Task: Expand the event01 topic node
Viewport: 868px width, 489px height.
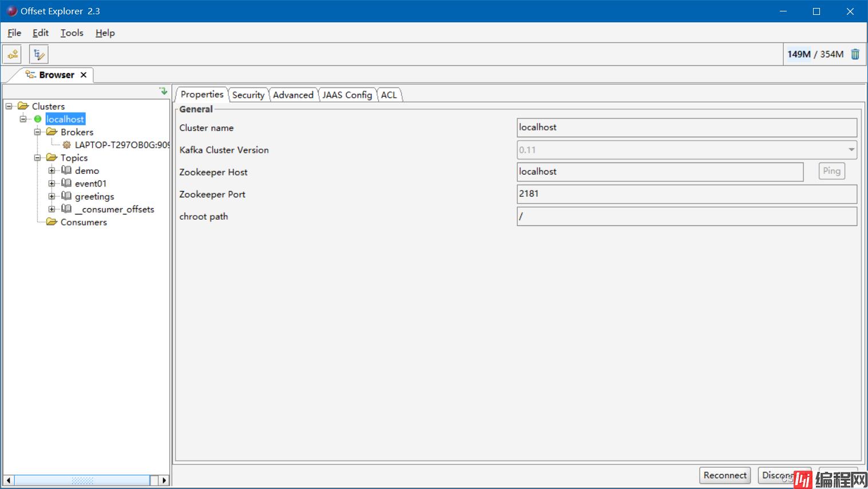Action: (x=52, y=183)
